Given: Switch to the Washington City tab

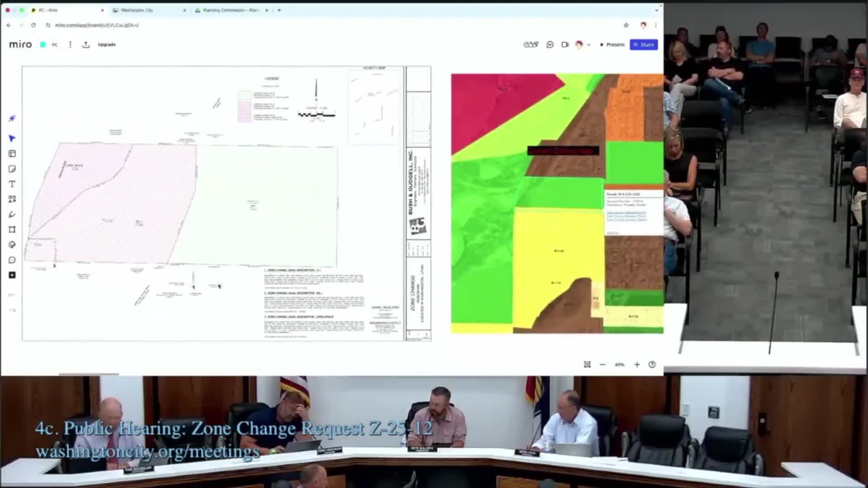Looking at the screenshot, I should [x=137, y=10].
